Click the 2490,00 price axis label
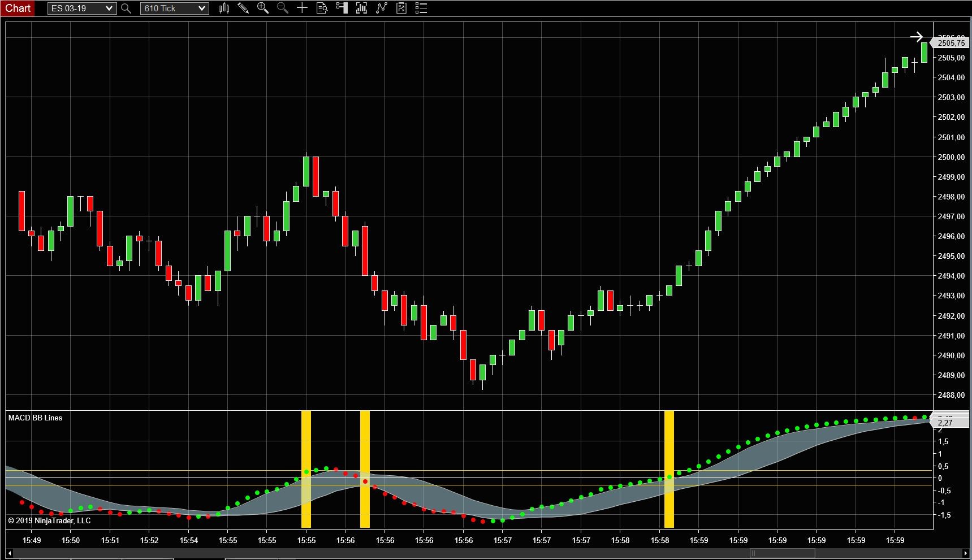Image resolution: width=972 pixels, height=560 pixels. coord(951,355)
